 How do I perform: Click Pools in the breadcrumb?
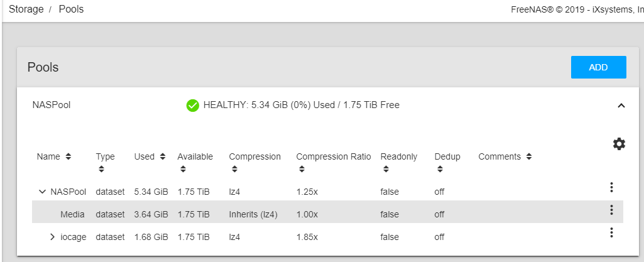(x=71, y=9)
